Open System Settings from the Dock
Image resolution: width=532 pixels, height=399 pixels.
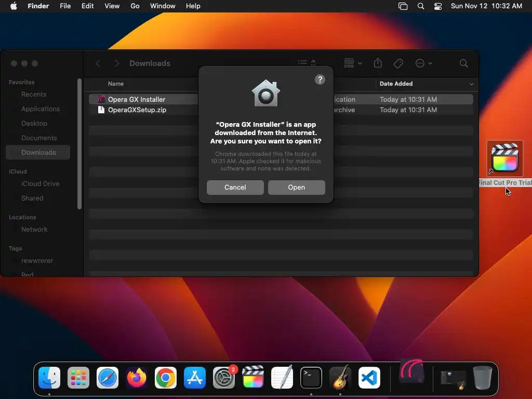click(x=224, y=378)
